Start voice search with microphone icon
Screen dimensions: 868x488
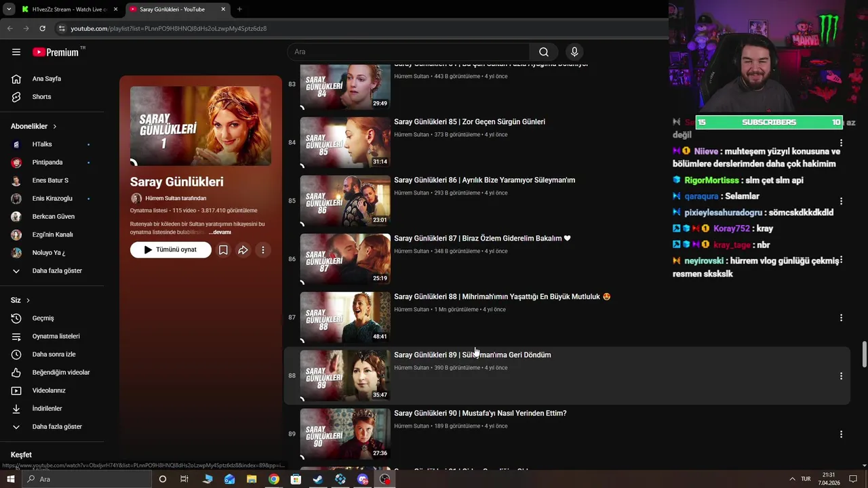coord(574,52)
